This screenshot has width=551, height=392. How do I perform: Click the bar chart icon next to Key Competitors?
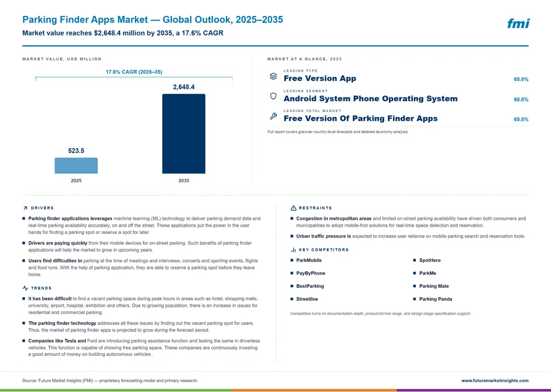click(x=293, y=250)
